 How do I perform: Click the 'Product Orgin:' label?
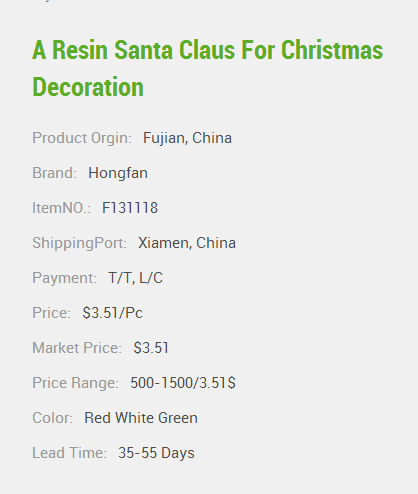tap(82, 138)
